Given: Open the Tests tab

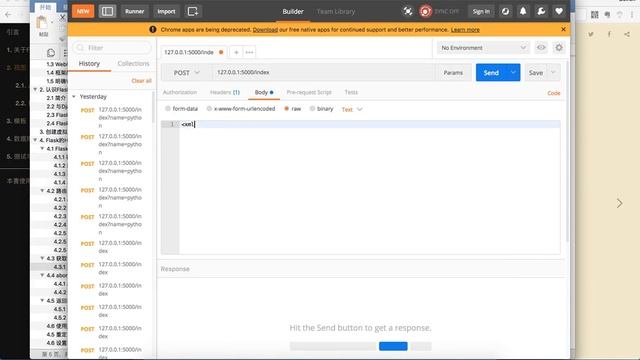Looking at the screenshot, I should coord(351,92).
